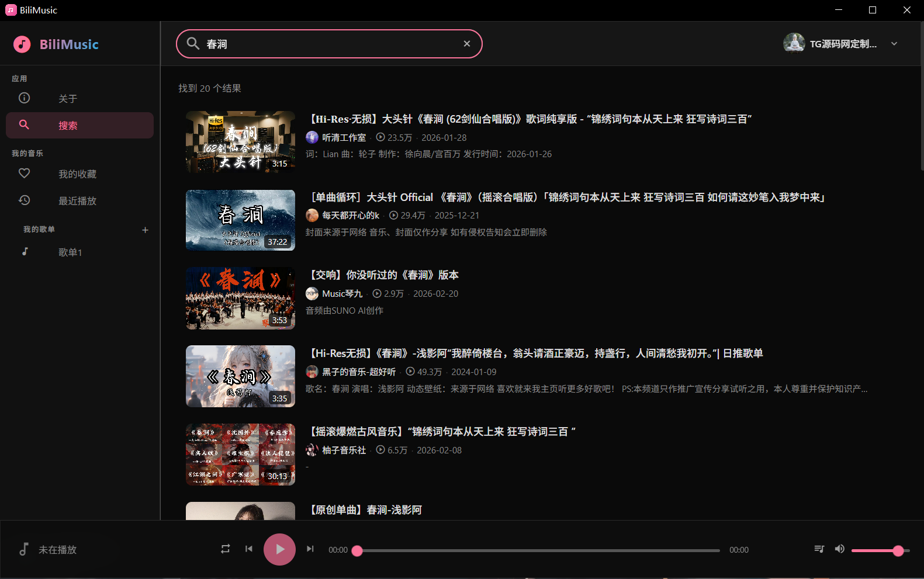
Task: Clear the search box text
Action: click(467, 44)
